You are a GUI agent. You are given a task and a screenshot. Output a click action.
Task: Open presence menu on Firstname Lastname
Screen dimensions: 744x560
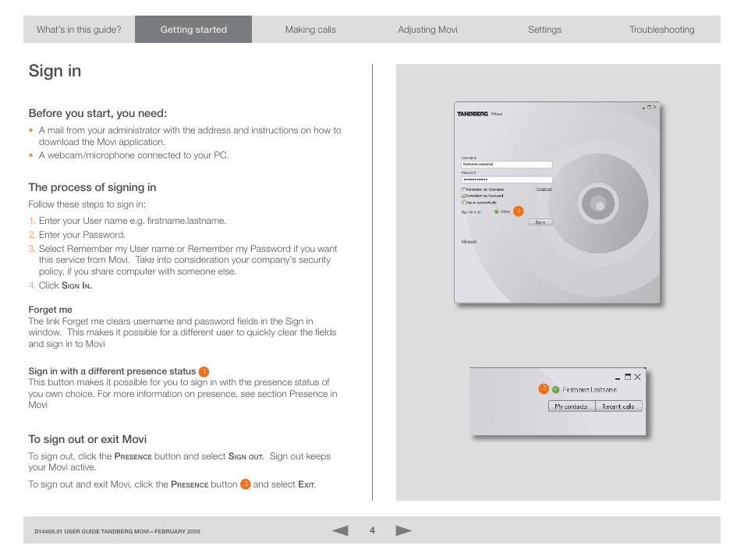585,390
